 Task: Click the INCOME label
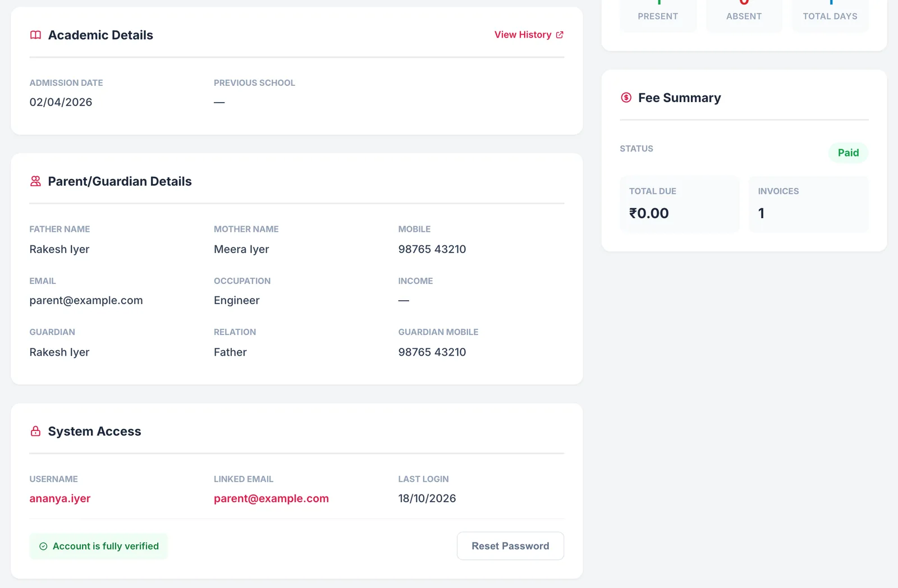(x=415, y=281)
